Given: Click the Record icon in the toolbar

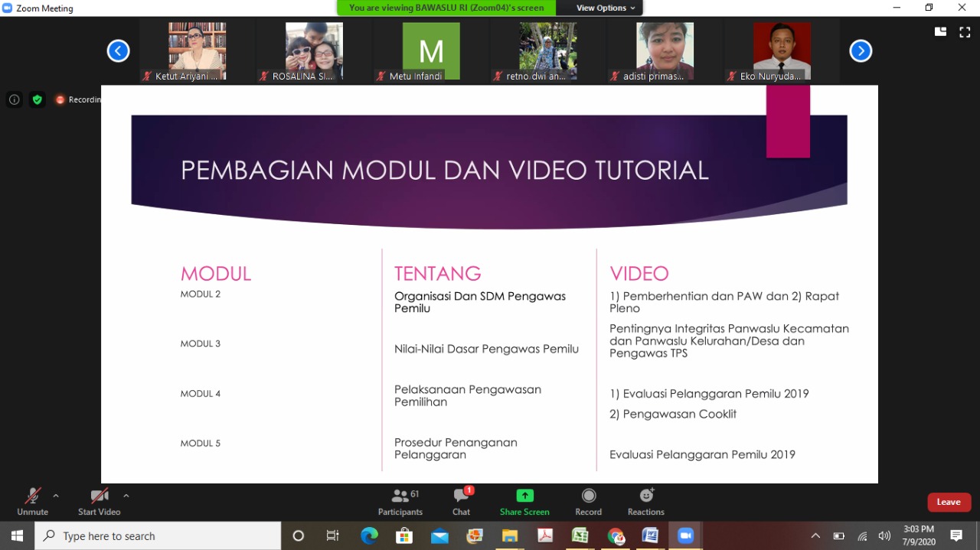Looking at the screenshot, I should tap(588, 501).
